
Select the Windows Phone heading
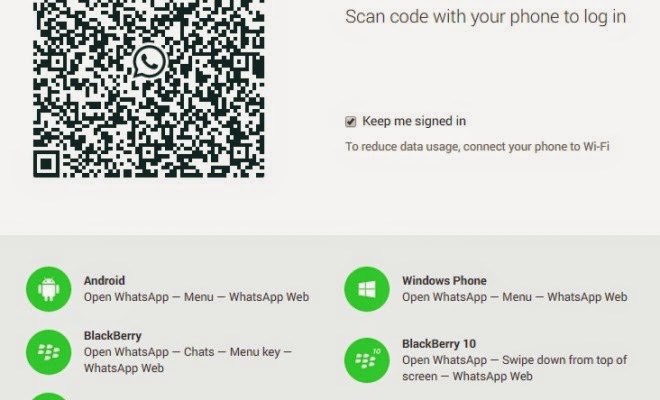coord(444,280)
